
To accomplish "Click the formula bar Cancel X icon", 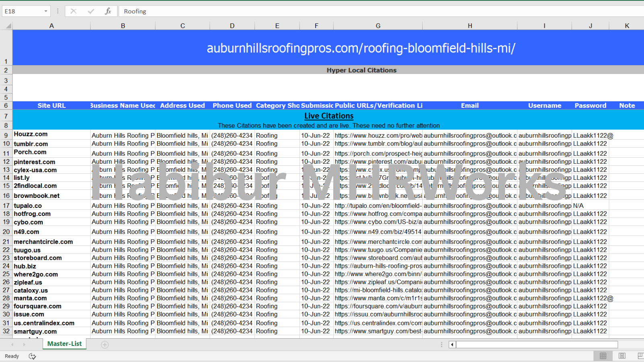I will (73, 11).
